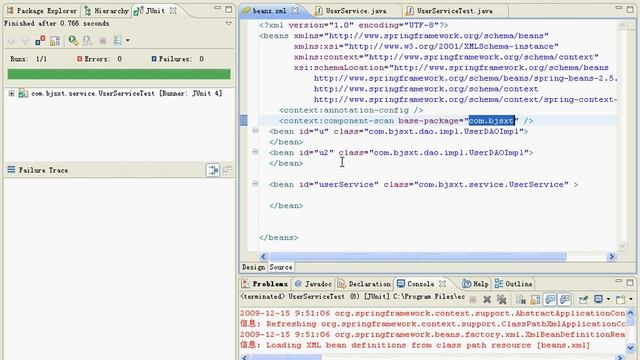Maximize the Console panel
Viewport: 640px width, 360px height.
click(x=630, y=282)
